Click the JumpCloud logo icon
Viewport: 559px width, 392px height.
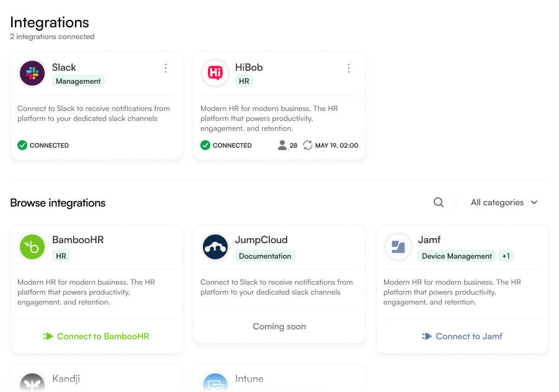point(215,247)
